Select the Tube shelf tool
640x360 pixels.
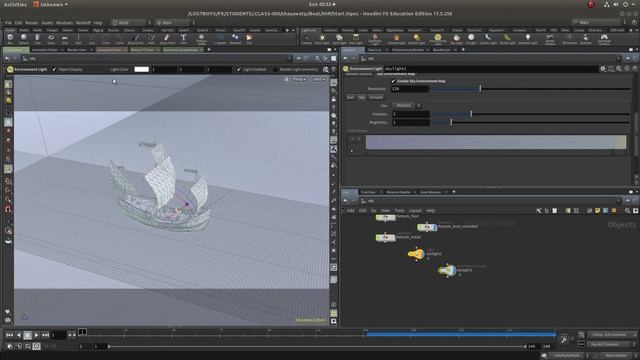click(38, 39)
